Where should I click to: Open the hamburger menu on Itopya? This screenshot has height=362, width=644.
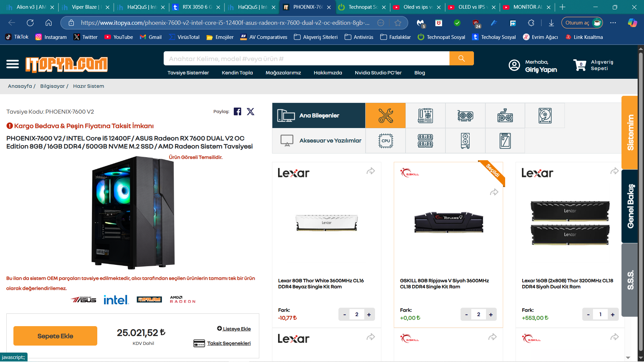click(12, 64)
